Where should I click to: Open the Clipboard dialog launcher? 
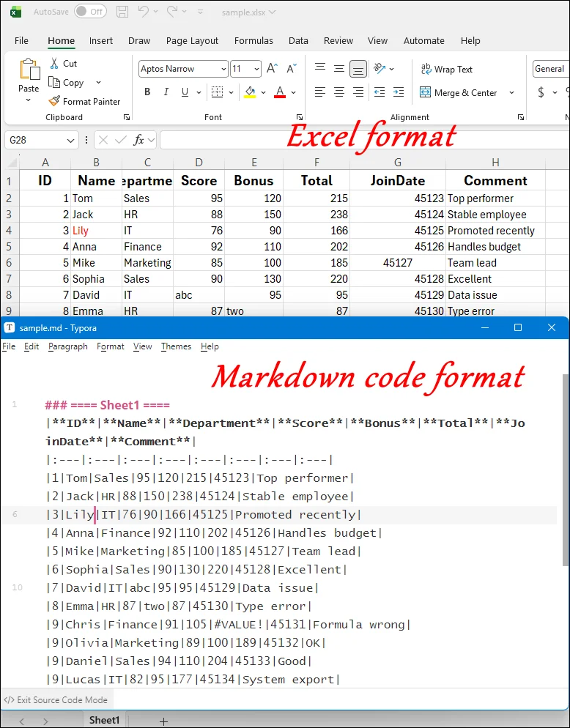126,117
